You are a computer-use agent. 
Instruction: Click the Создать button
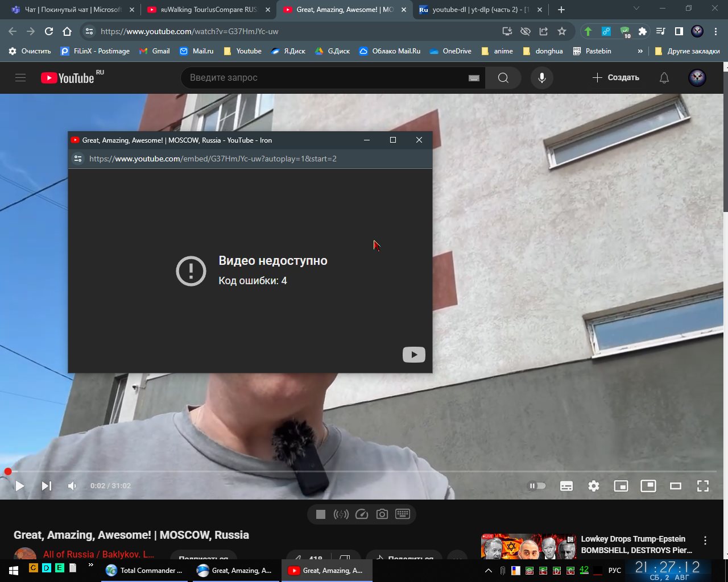coord(616,78)
